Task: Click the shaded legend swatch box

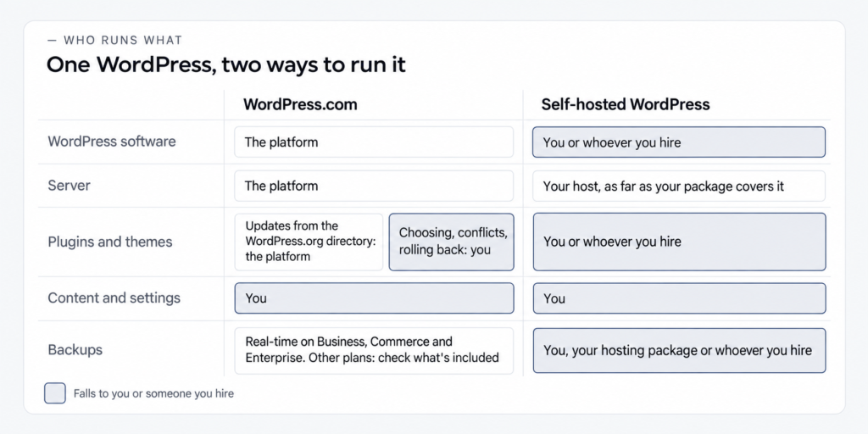Action: [x=55, y=393]
